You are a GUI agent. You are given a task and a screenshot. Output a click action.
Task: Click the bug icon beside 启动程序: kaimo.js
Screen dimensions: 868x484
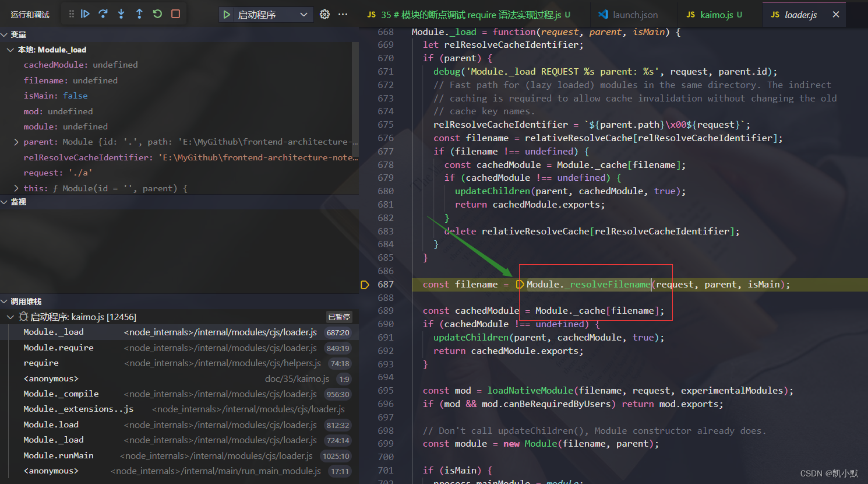[23, 317]
